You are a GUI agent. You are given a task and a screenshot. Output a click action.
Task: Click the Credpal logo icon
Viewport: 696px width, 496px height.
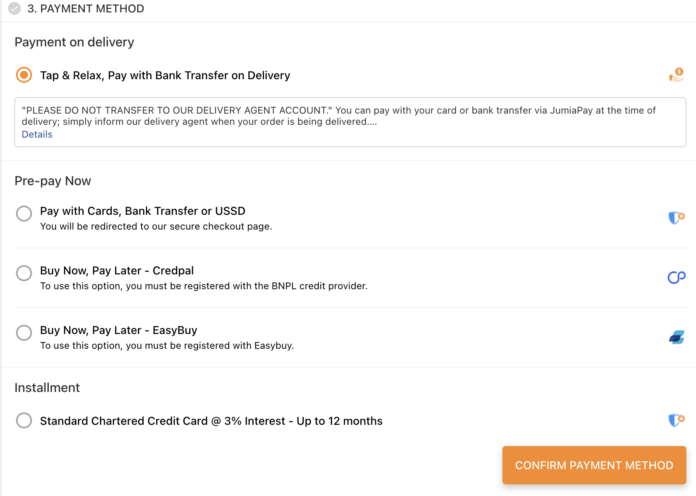pos(676,278)
